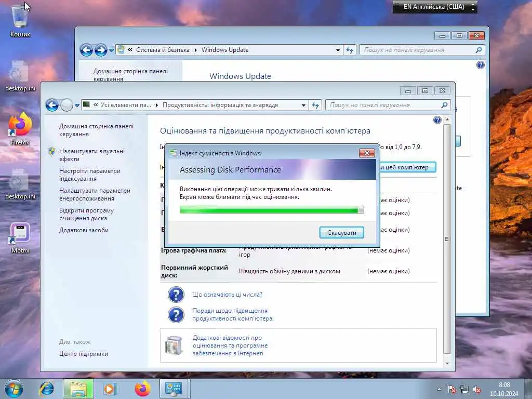Open the Recycle Bin (Кошик) desktop icon

20,20
